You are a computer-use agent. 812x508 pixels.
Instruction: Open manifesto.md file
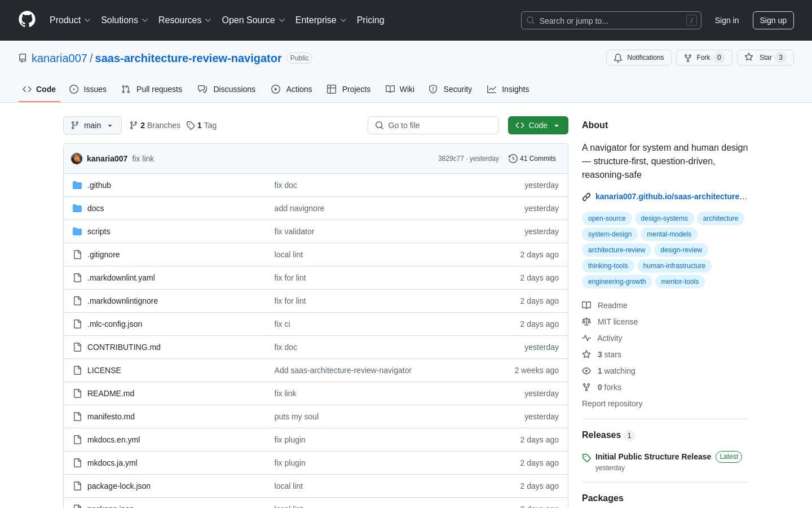[111, 417]
